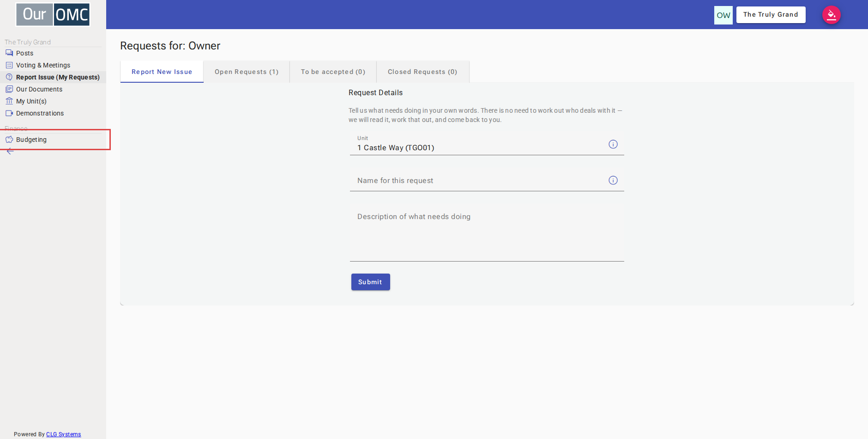Focus the Name for this request field

(487, 180)
